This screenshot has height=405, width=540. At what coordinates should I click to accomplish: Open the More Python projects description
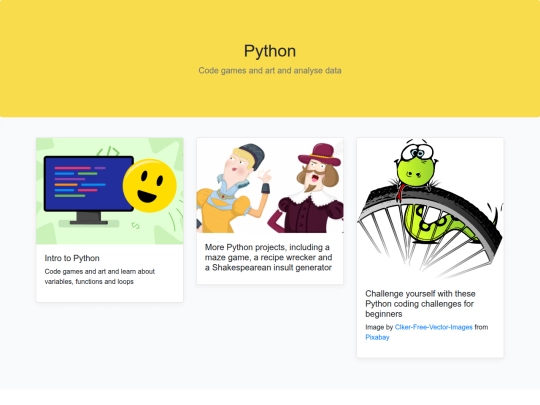pyautogui.click(x=269, y=257)
